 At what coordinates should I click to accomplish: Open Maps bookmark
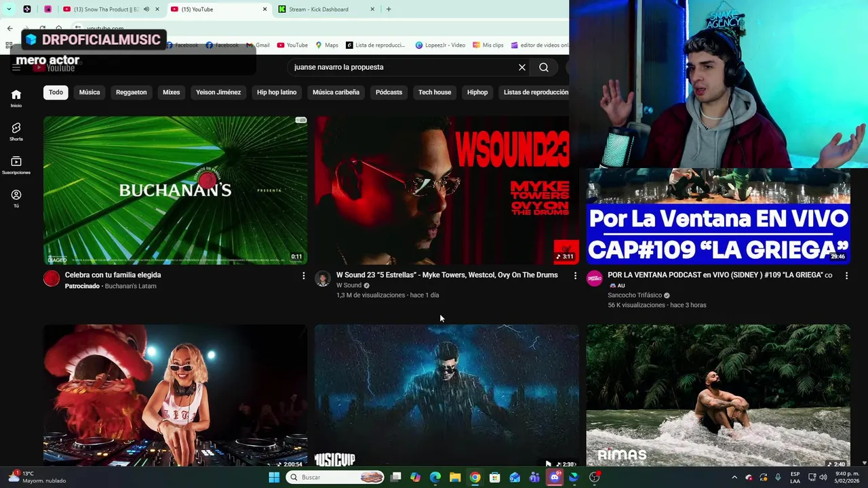coord(327,45)
